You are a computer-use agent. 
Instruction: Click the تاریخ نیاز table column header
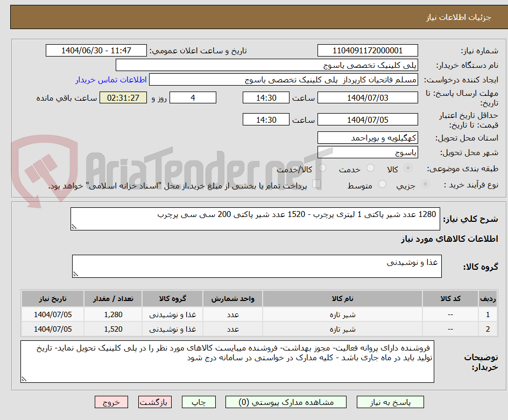[52, 299]
